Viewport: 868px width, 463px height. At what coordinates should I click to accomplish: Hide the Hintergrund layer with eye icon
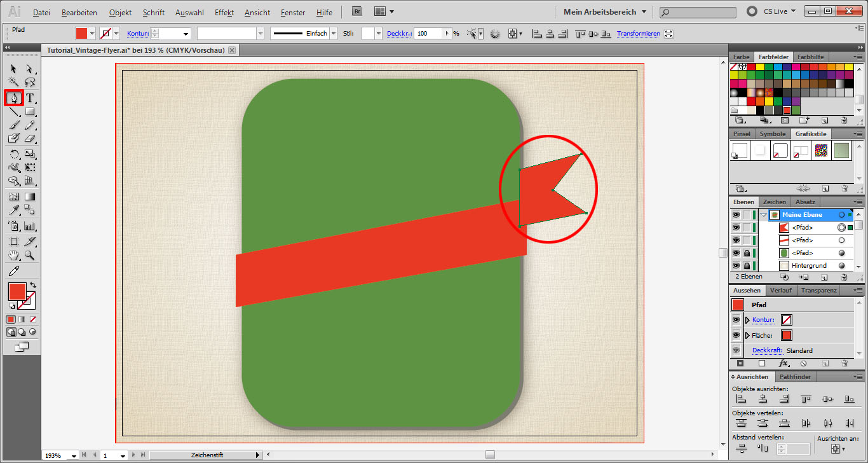coord(736,266)
